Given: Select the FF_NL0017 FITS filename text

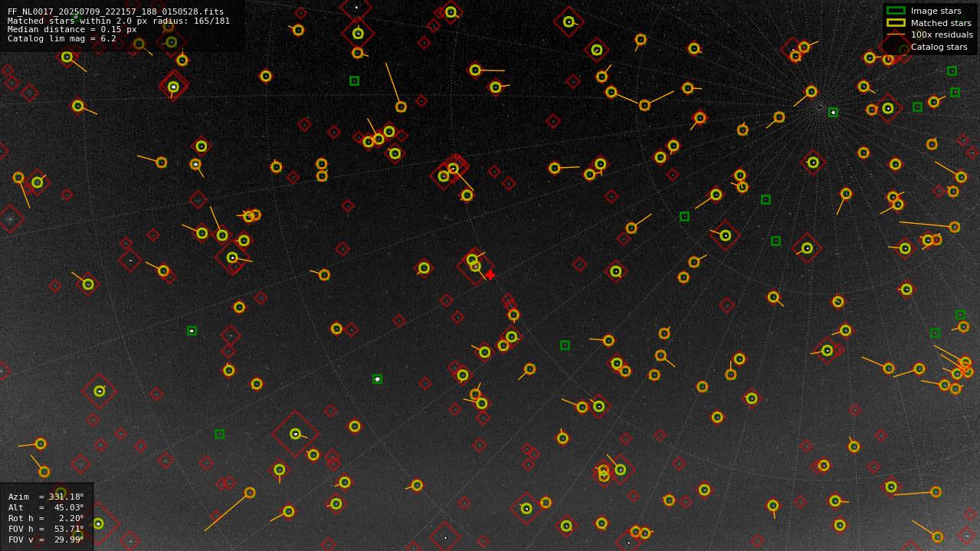Looking at the screenshot, I should pyautogui.click(x=116, y=12).
